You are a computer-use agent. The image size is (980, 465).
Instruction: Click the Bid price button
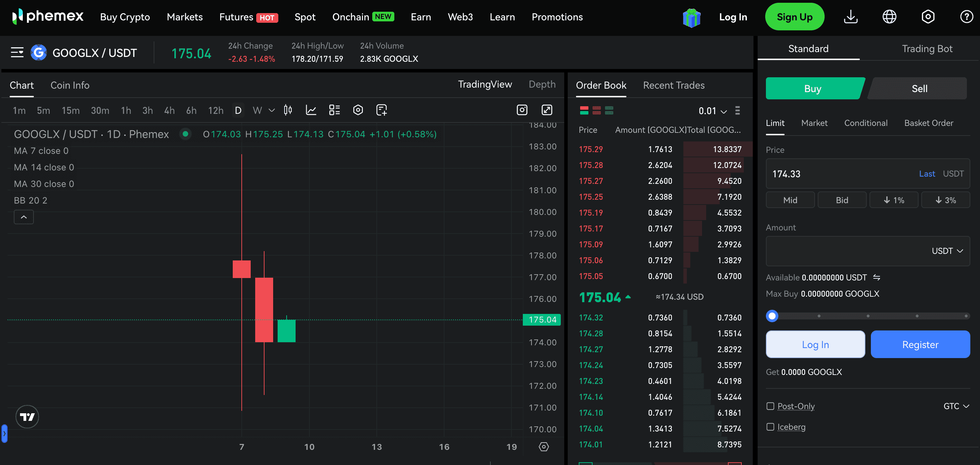(842, 200)
